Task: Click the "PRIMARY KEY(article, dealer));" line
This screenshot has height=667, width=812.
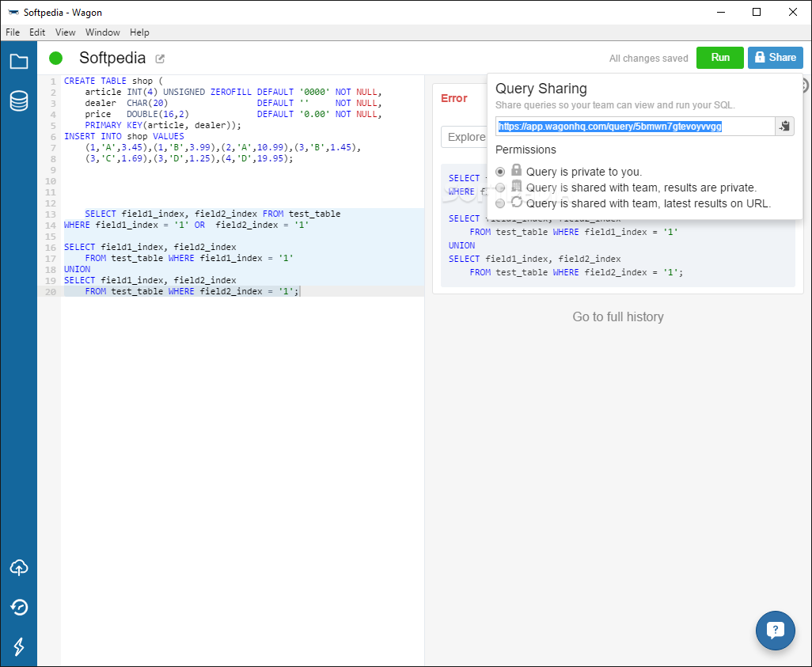Action: (x=163, y=125)
